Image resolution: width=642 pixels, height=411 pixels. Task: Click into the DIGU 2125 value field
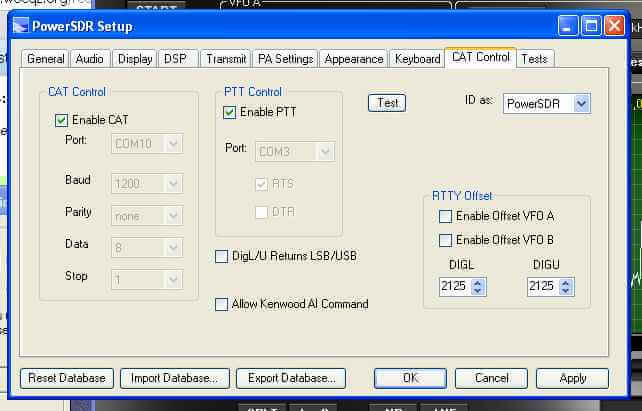pyautogui.click(x=543, y=286)
